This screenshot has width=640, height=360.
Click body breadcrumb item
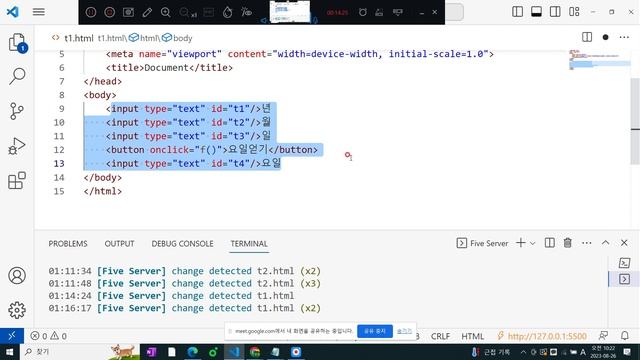point(177,38)
